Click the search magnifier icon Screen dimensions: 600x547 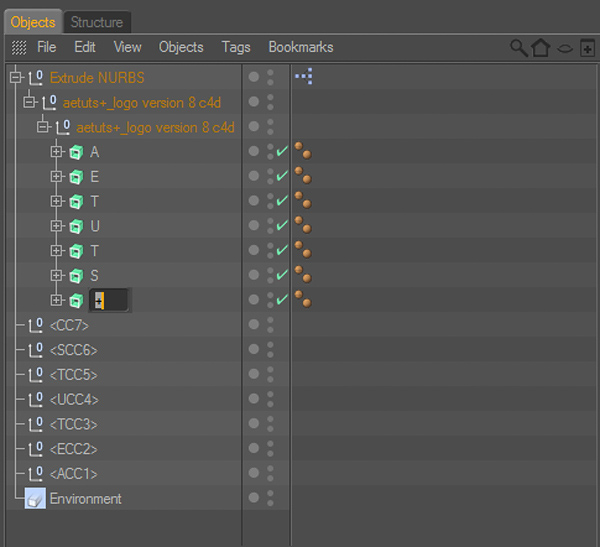click(519, 48)
